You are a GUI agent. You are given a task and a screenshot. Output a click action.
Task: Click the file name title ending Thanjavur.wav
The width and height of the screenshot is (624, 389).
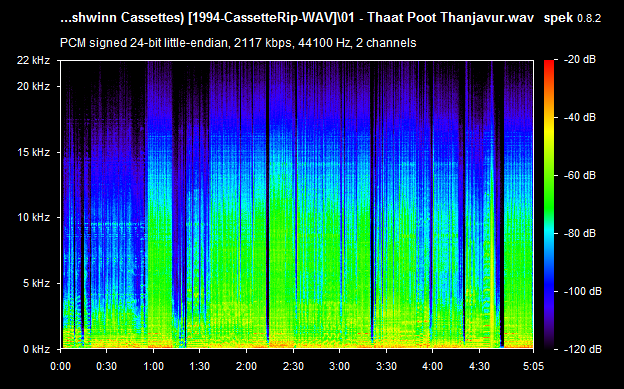(297, 18)
